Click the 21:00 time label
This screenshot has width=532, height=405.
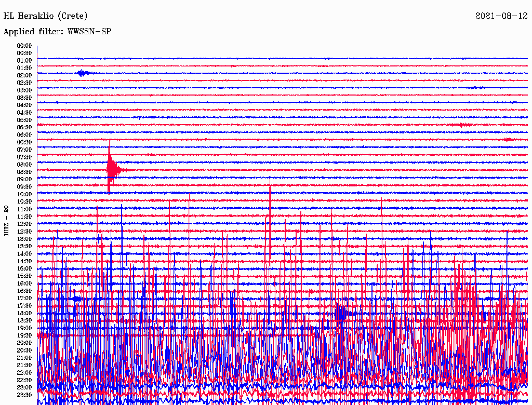24,358
